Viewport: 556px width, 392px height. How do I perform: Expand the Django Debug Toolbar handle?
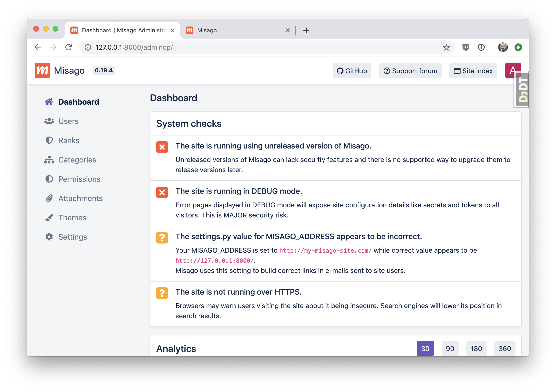[522, 90]
